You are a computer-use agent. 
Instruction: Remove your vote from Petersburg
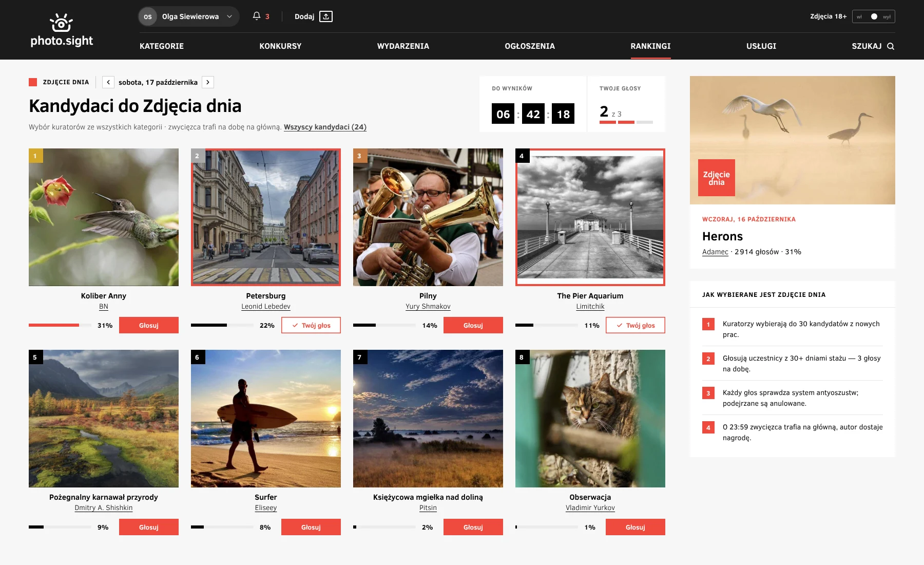click(311, 325)
